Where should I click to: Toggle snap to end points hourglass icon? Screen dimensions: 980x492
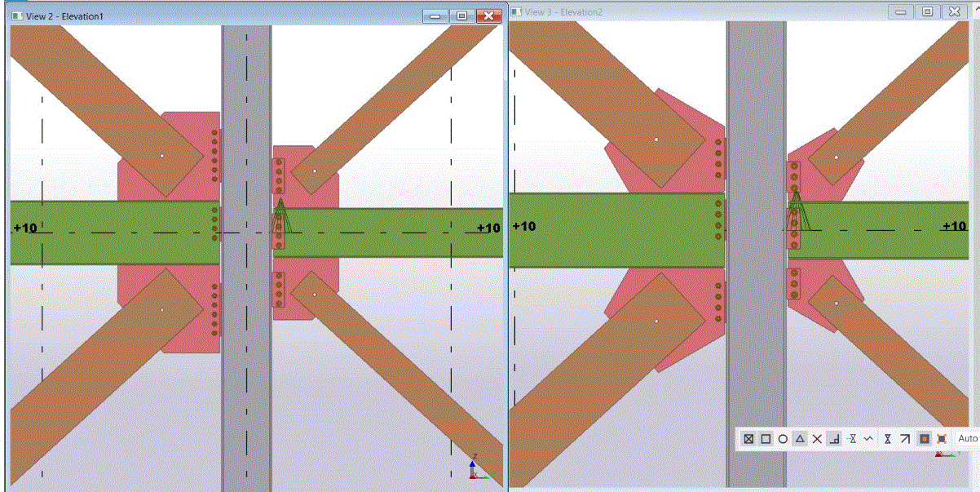coord(887,440)
